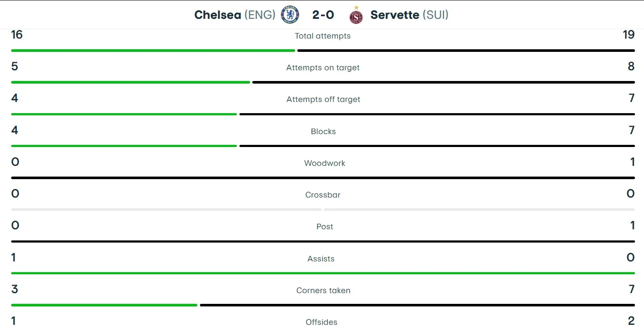Click the Blocks stat label
The height and width of the screenshot is (327, 644).
click(x=323, y=132)
